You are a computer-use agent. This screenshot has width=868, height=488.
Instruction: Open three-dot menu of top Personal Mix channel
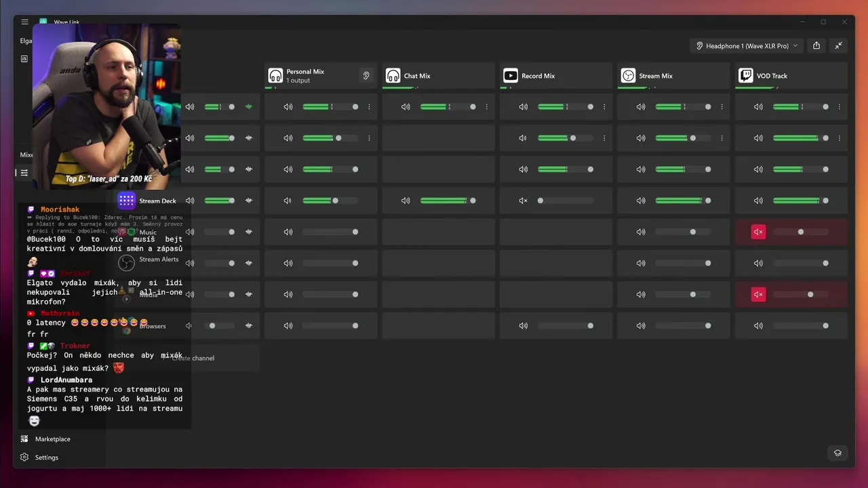point(369,106)
